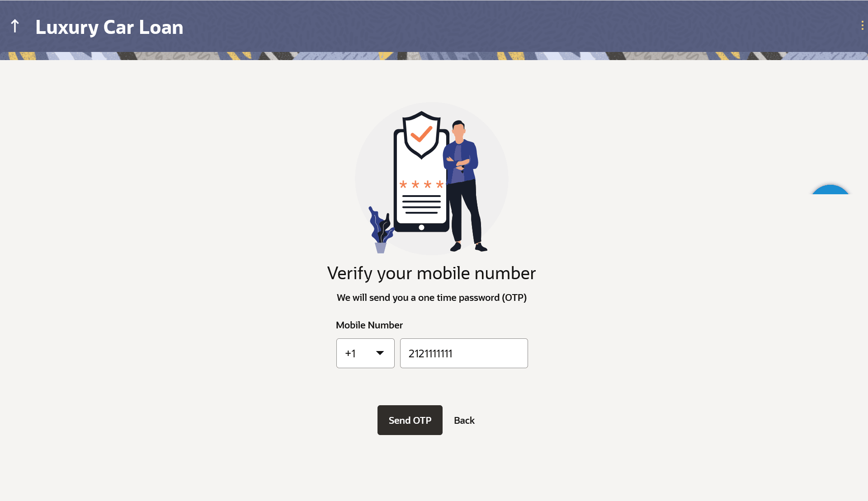868x501 pixels.
Task: Click the phone illustration's home button
Action: 421,227
